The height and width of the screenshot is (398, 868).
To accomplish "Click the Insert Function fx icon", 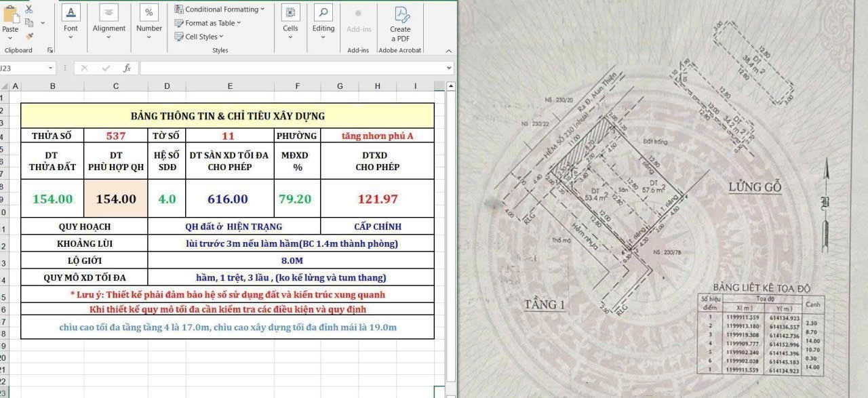I will [x=127, y=68].
